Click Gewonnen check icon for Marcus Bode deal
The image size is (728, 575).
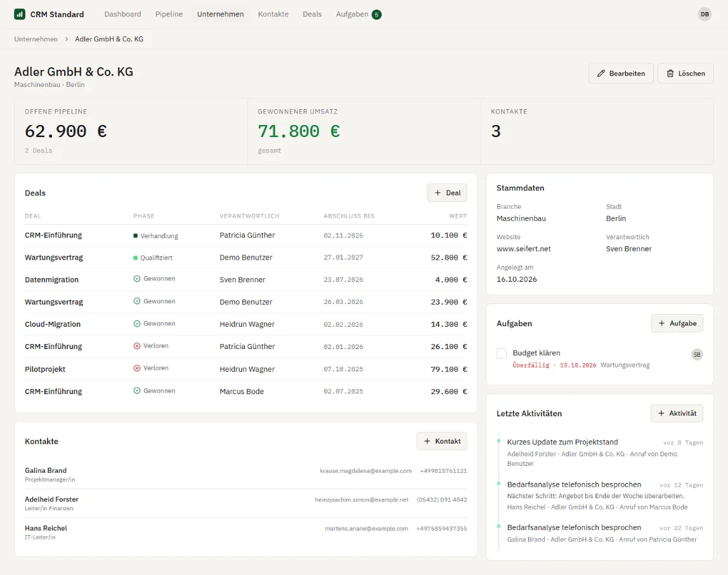(137, 390)
